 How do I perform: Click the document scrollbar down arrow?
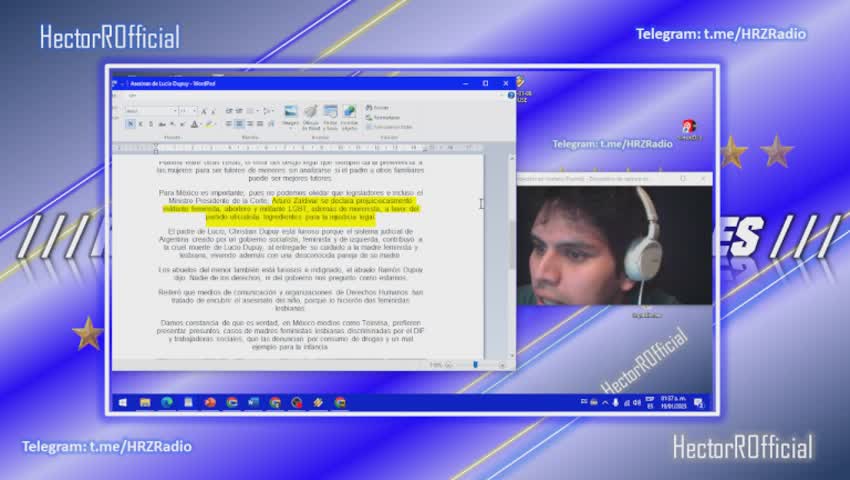tap(512, 355)
